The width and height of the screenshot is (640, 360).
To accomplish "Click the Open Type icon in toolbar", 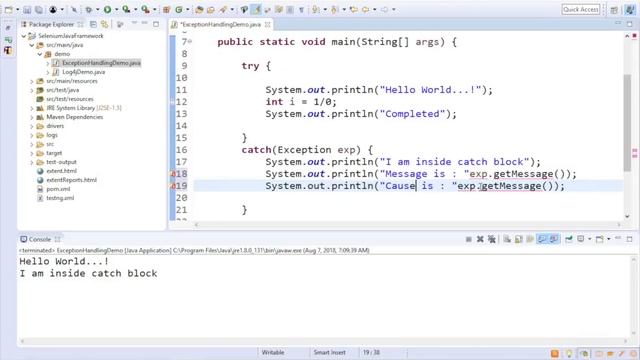I will [x=199, y=9].
